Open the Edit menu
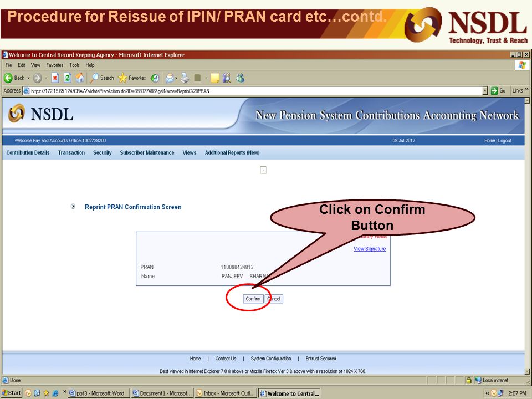 pyautogui.click(x=22, y=65)
